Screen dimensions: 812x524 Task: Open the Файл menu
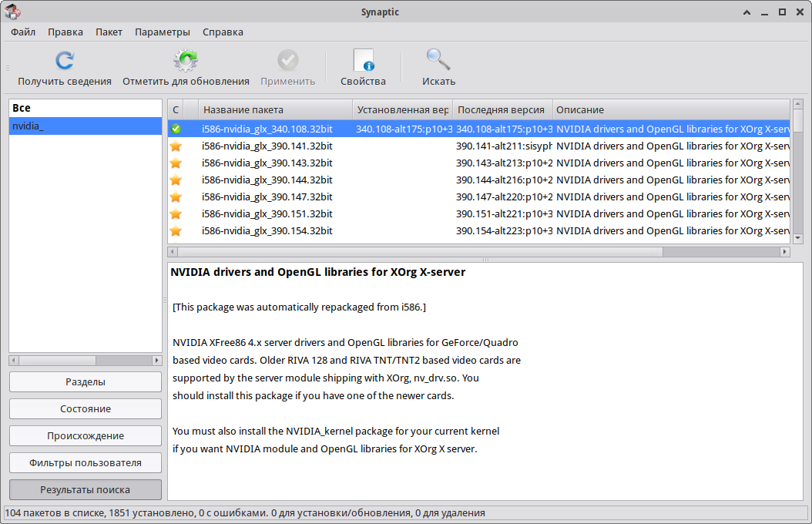(x=23, y=32)
